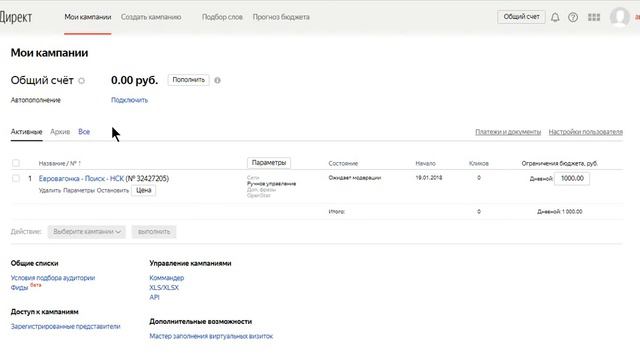Check the box for campaign Евровагонка
Screen dimensions: 640x360
point(16,178)
